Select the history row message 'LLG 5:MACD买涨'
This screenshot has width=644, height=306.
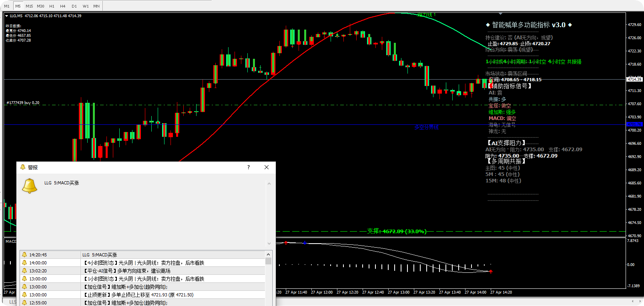point(100,255)
